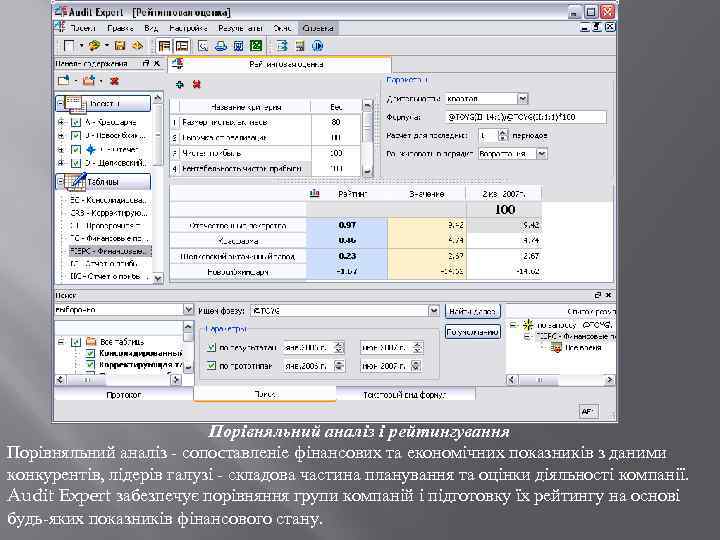Click the Open project toolbar icon
The image size is (720, 540).
point(95,45)
